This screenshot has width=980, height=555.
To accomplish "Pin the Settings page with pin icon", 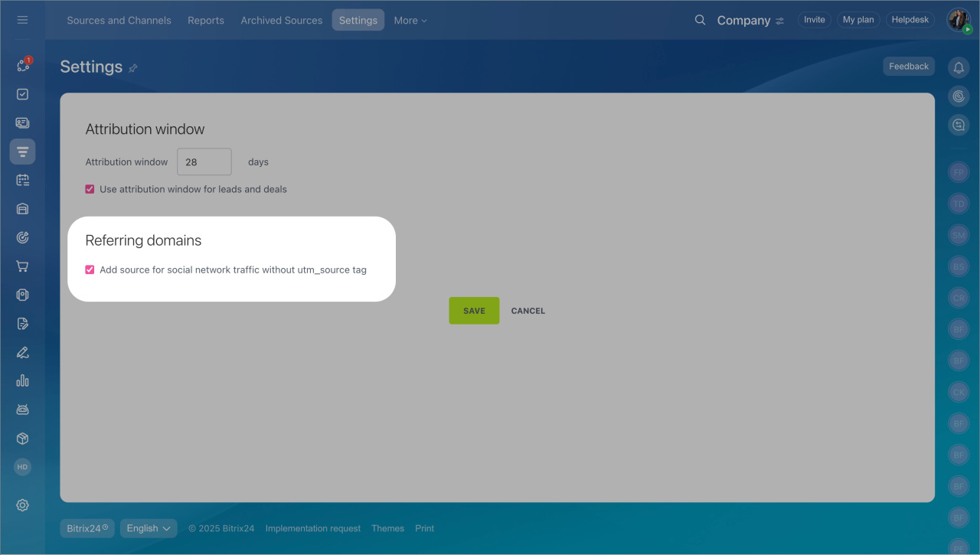I will [133, 68].
